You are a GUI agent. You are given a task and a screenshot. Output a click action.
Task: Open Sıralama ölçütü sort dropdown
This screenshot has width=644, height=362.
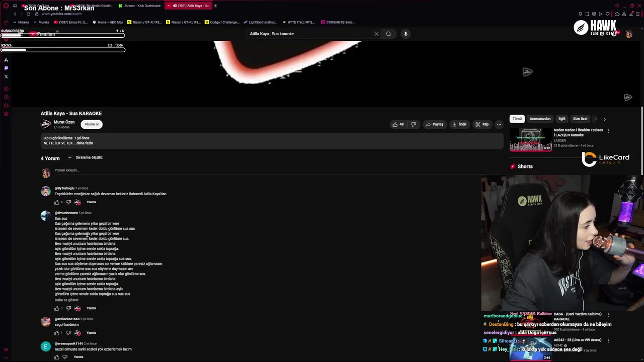86,157
